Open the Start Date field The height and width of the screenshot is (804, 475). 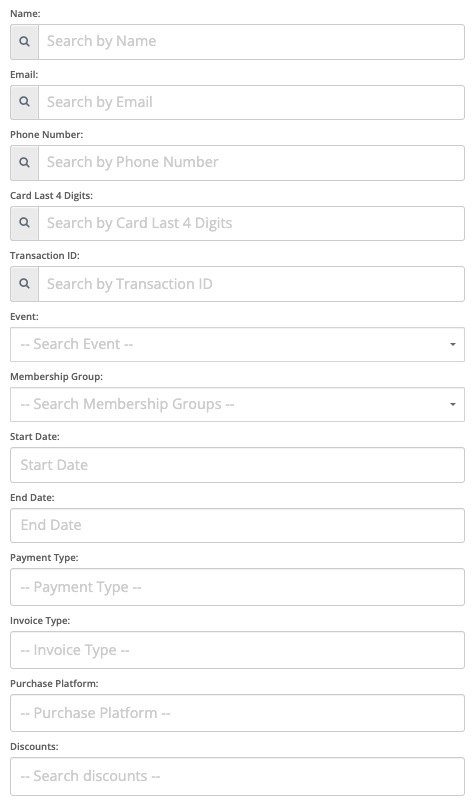pyautogui.click(x=238, y=465)
